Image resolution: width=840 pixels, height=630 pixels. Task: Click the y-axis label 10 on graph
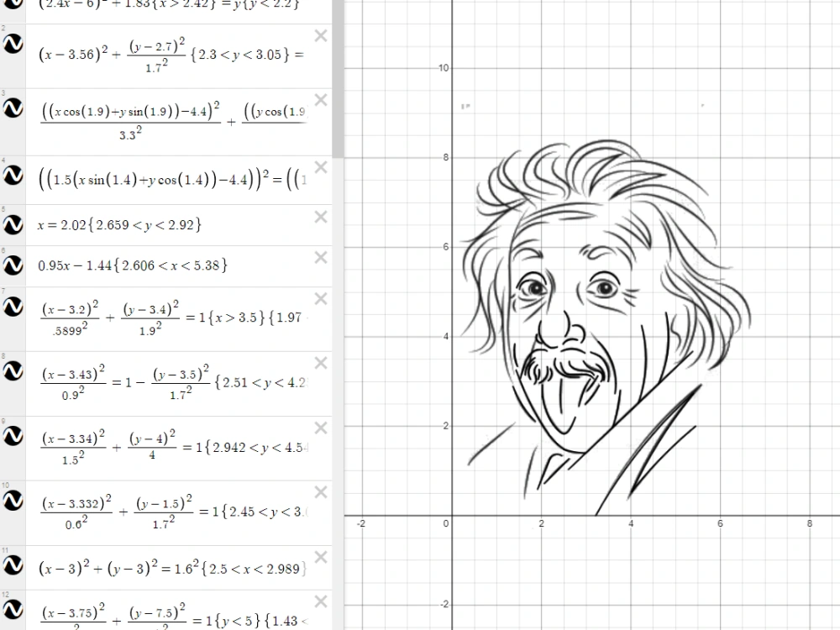(444, 68)
